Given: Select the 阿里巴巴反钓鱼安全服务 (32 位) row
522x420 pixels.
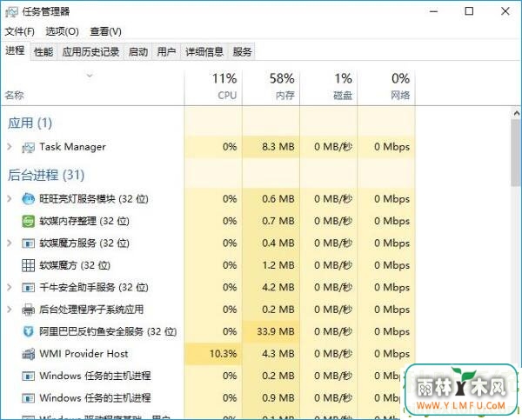Looking at the screenshot, I should (209, 331).
